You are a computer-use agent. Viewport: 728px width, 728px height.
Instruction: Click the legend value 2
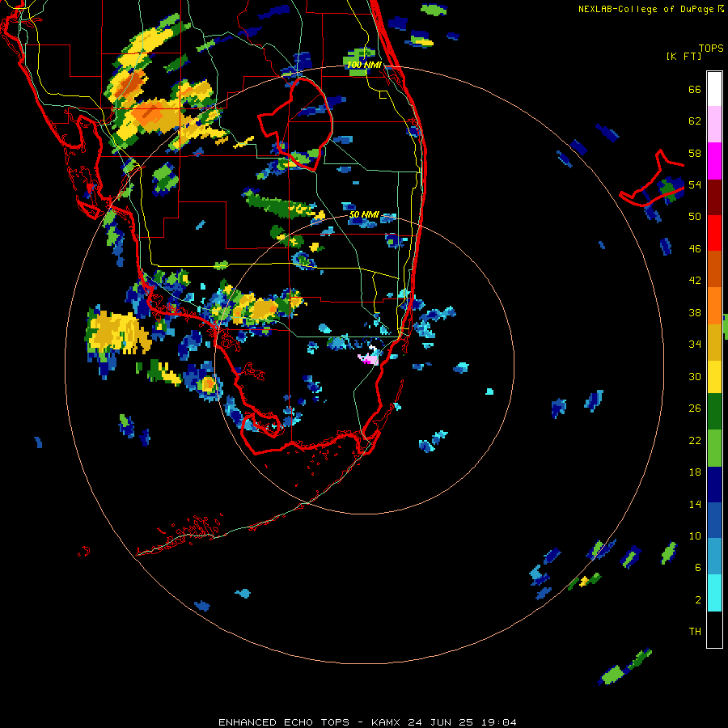(697, 600)
